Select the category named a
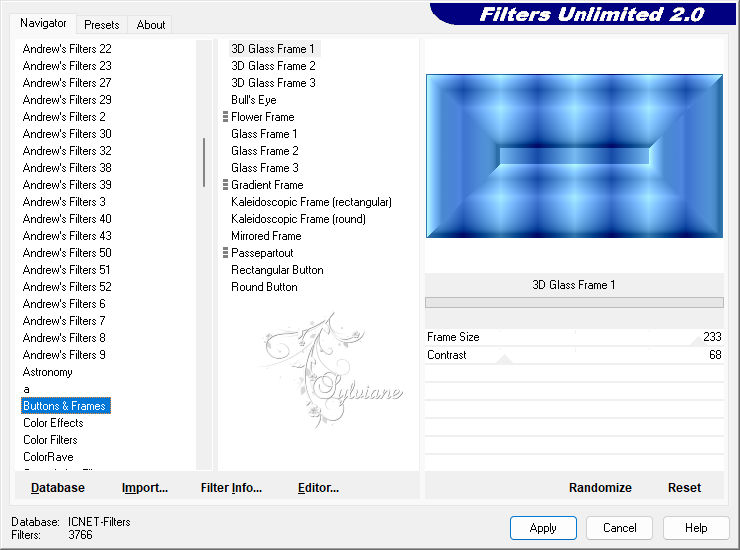740x550 pixels. pos(26,389)
